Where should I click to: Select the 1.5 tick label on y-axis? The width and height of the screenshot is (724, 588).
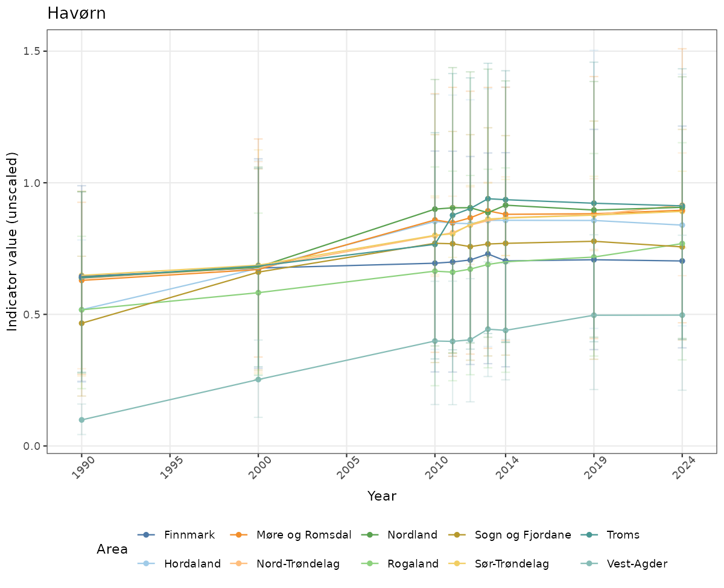(x=33, y=51)
